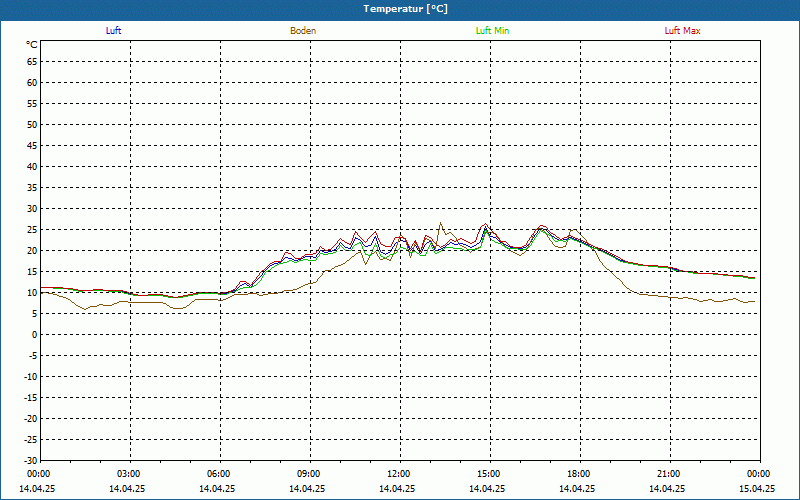Click the 09:00 time axis label
The width and height of the screenshot is (800, 500).
click(x=308, y=474)
